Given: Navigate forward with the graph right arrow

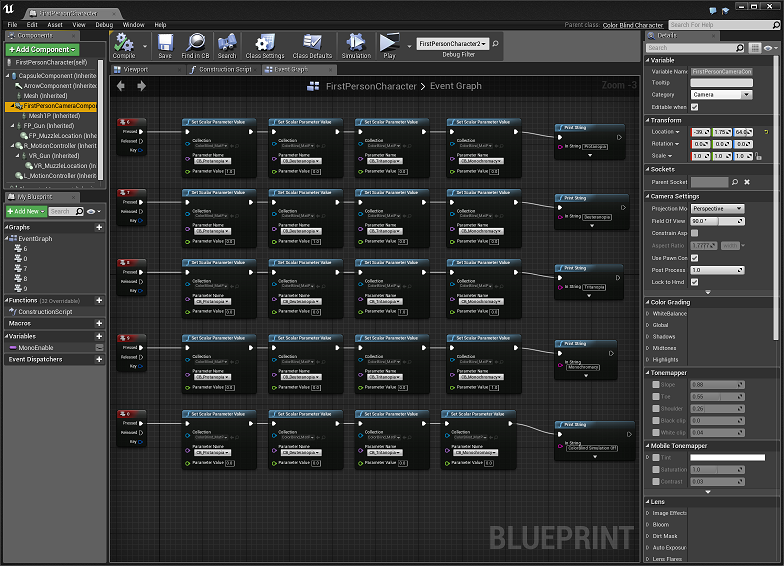Looking at the screenshot, I should [142, 86].
